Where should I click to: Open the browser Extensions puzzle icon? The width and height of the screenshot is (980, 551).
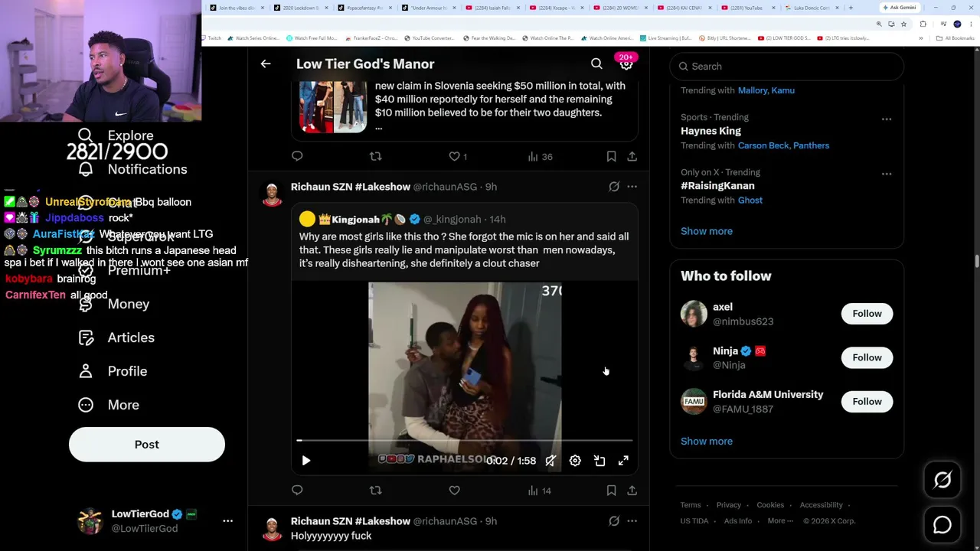tap(923, 24)
